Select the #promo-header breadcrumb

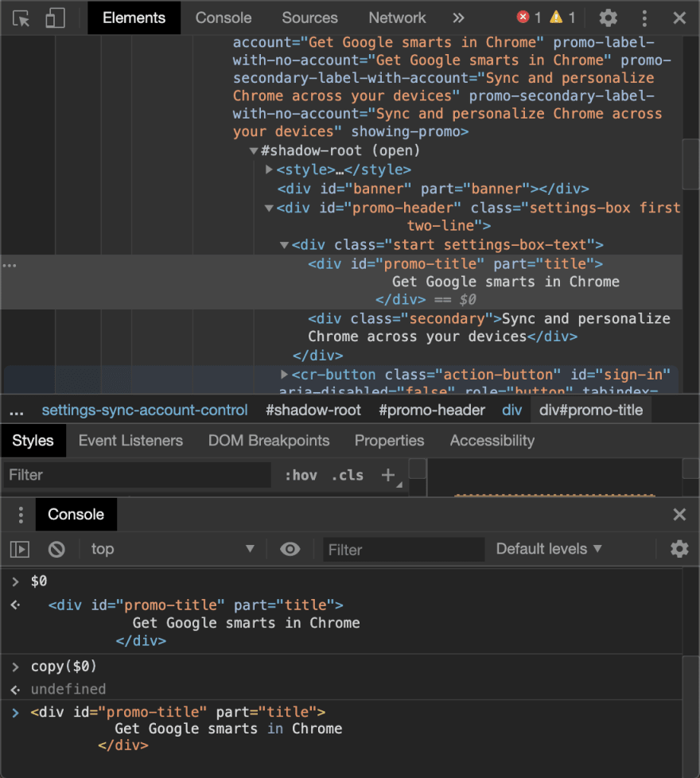[432, 410]
